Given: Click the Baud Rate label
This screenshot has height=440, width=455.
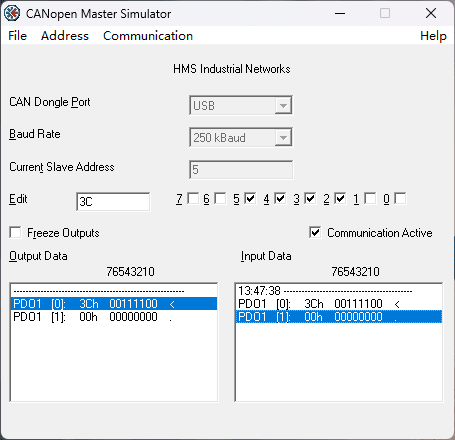Looking at the screenshot, I should [35, 134].
